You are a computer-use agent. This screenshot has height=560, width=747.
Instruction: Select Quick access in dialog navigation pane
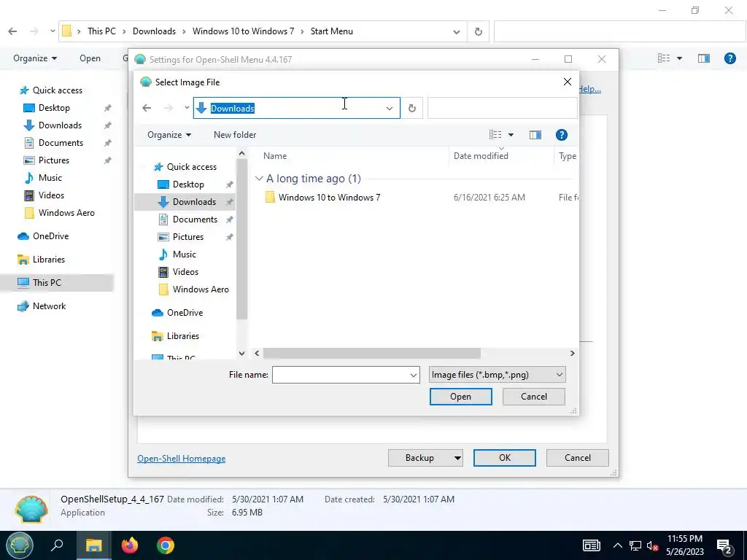click(x=192, y=167)
